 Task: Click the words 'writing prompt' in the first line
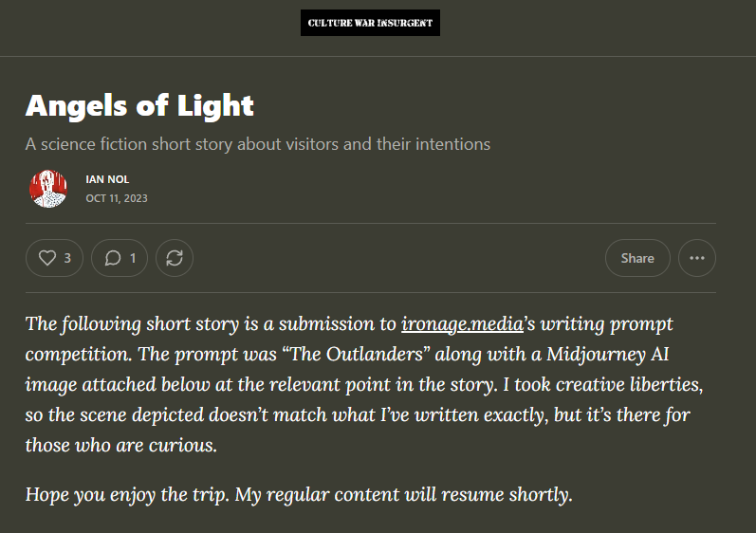point(606,323)
